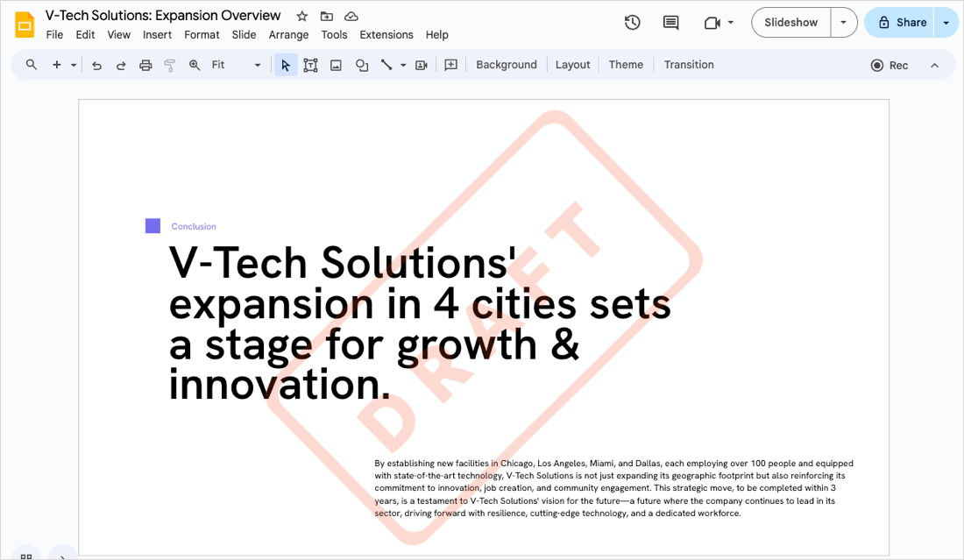Add a new slide with plus icon
The width and height of the screenshot is (964, 560).
tap(57, 65)
